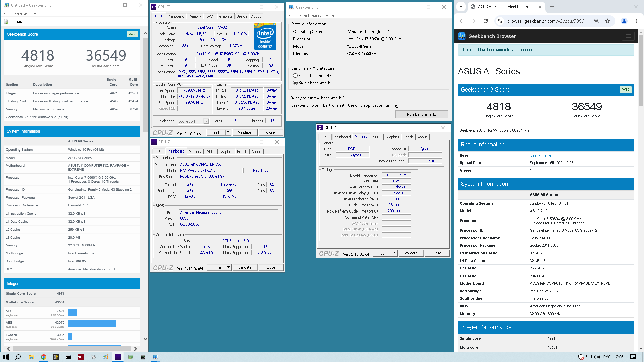Open the Help menu in the Geekbench 3 window
The height and width of the screenshot is (362, 644).
point(330,16)
